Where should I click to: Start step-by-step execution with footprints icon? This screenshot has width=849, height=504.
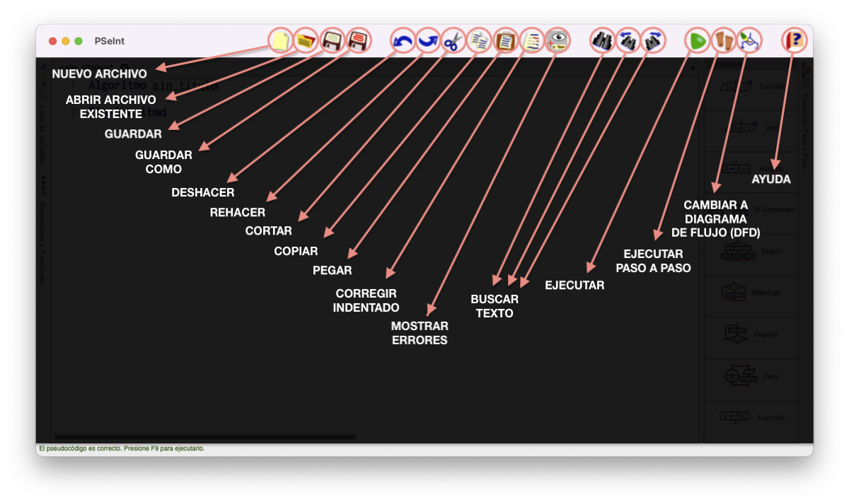723,40
